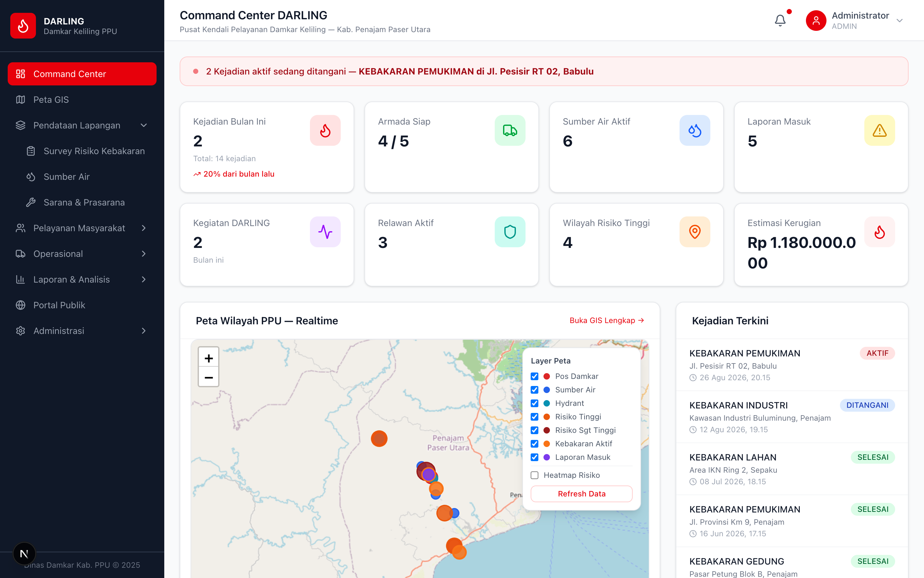Click the Estimasi Kerugian flame icon
This screenshot has height=578, width=924.
tap(879, 232)
